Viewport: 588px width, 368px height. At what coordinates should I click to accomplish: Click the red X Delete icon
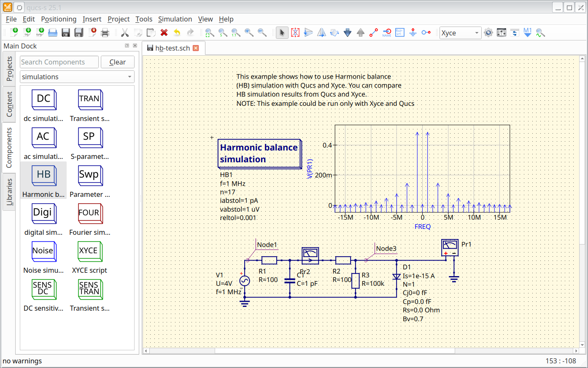(x=164, y=33)
